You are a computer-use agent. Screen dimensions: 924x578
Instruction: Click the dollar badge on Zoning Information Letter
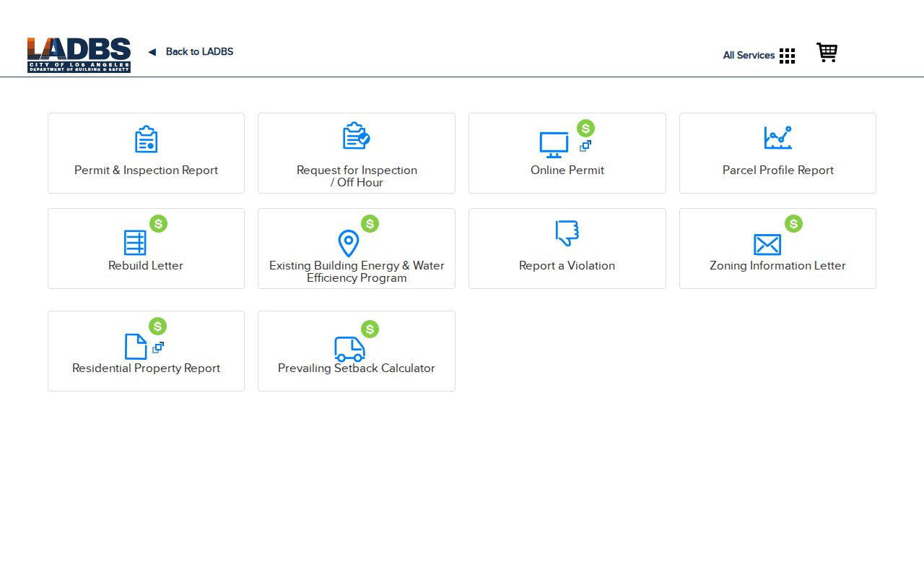point(793,224)
